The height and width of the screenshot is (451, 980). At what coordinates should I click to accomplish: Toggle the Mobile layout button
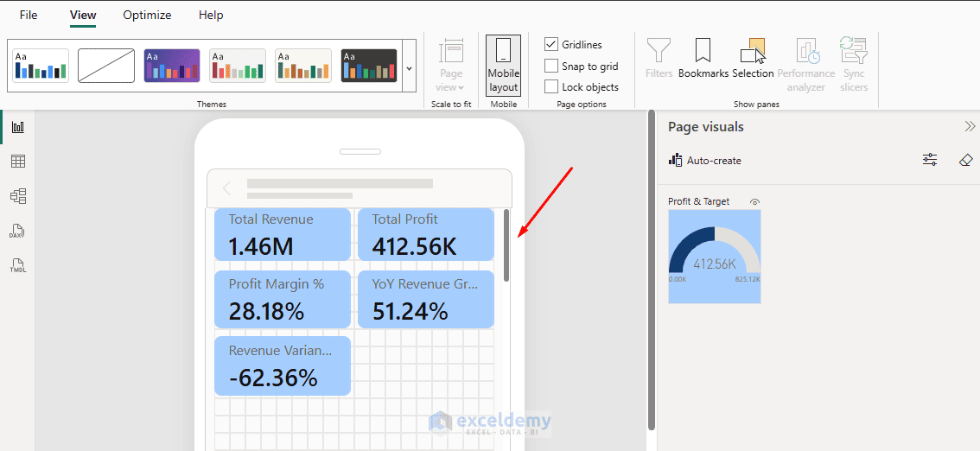(503, 65)
